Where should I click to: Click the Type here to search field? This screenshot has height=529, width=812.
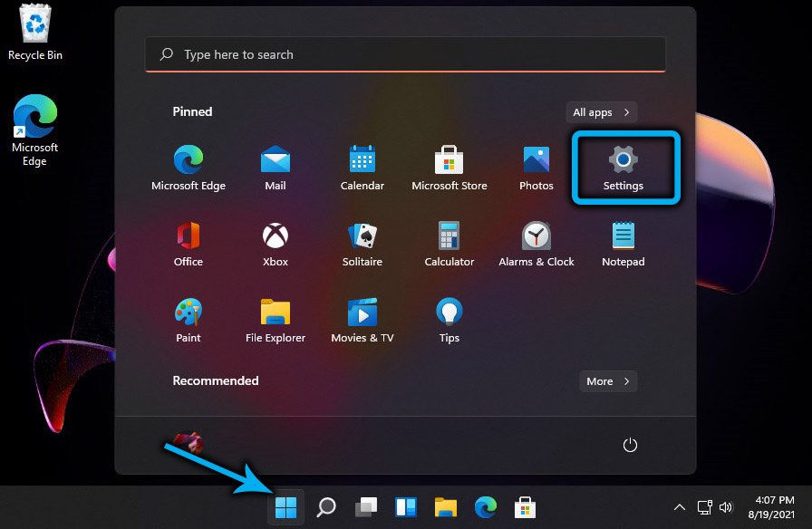coord(405,54)
